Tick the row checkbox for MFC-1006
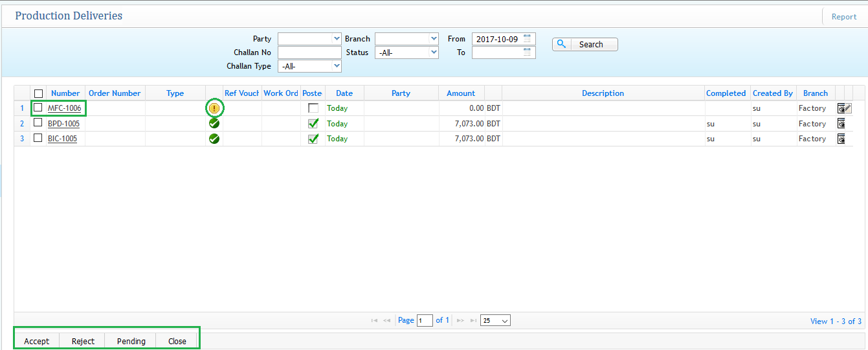This screenshot has width=868, height=350. tap(38, 108)
